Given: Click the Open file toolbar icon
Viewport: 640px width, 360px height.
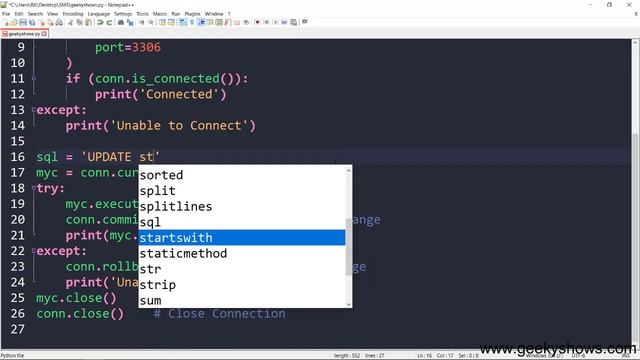Looking at the screenshot, I should coord(14,22).
